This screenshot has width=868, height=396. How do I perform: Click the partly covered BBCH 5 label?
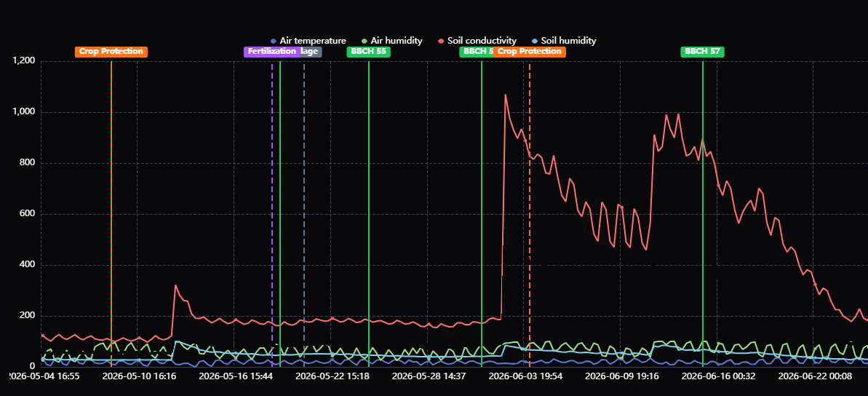[x=476, y=52]
